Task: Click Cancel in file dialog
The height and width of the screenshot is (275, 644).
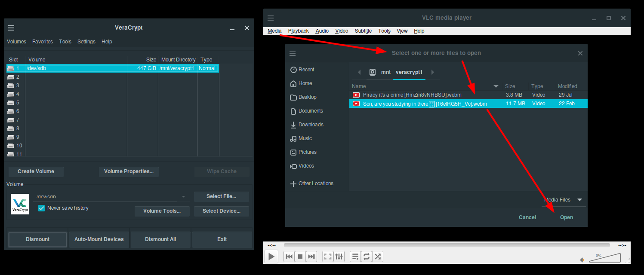Action: 527,217
